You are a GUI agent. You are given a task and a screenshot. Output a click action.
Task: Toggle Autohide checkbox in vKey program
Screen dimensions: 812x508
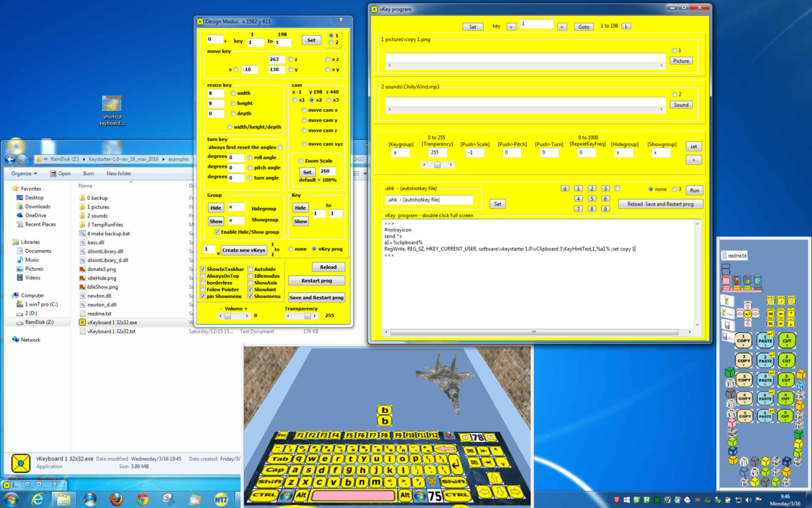click(250, 269)
